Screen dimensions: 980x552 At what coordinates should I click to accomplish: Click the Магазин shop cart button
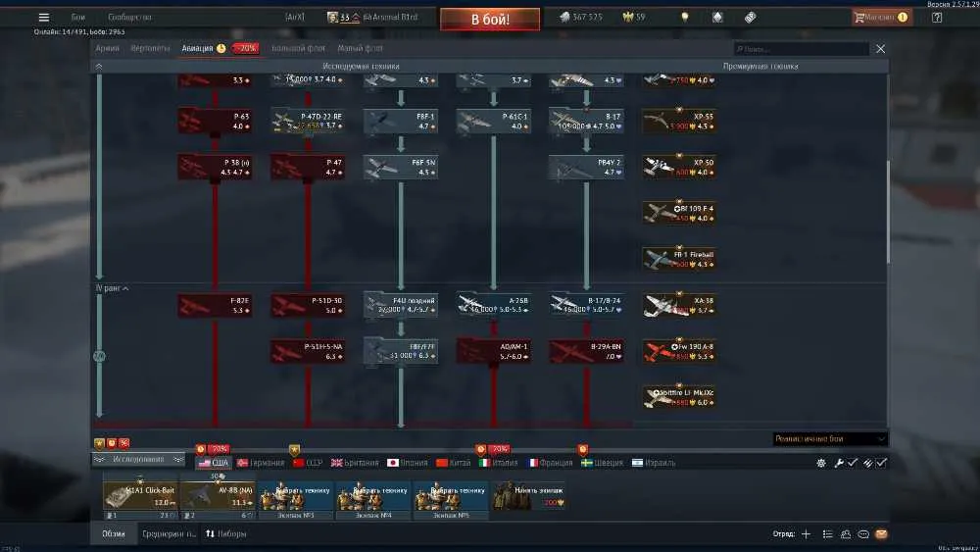coord(880,17)
